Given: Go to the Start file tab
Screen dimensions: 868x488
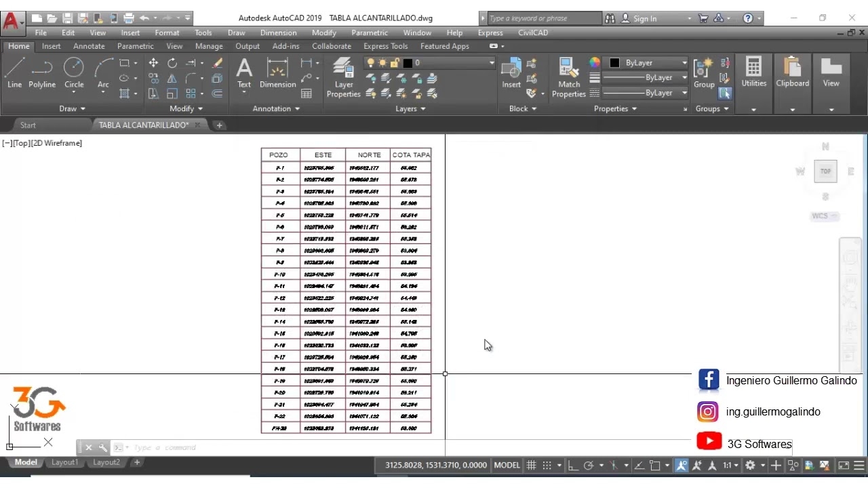Looking at the screenshot, I should [28, 125].
